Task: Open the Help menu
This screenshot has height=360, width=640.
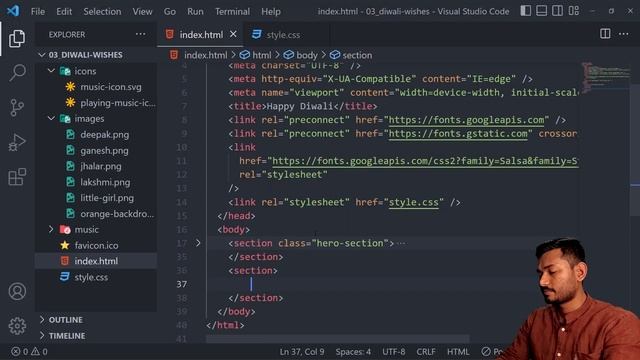Action: click(271, 11)
